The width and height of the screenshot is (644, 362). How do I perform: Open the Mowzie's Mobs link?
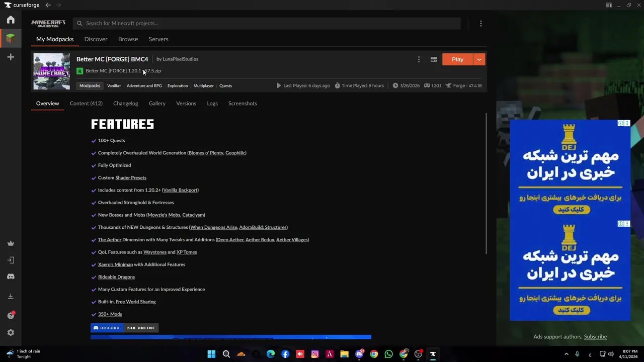point(164,215)
